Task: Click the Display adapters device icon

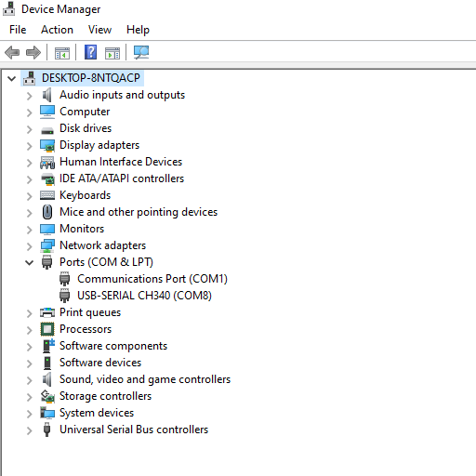Action: click(47, 145)
